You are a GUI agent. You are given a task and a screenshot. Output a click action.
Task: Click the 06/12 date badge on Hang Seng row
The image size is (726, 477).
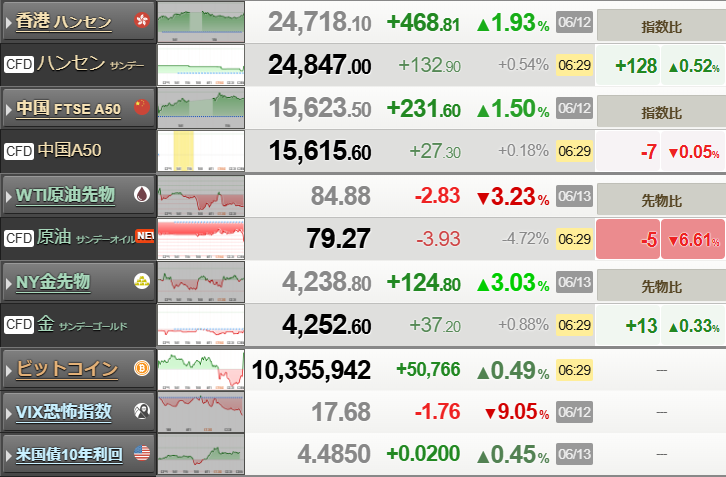574,22
